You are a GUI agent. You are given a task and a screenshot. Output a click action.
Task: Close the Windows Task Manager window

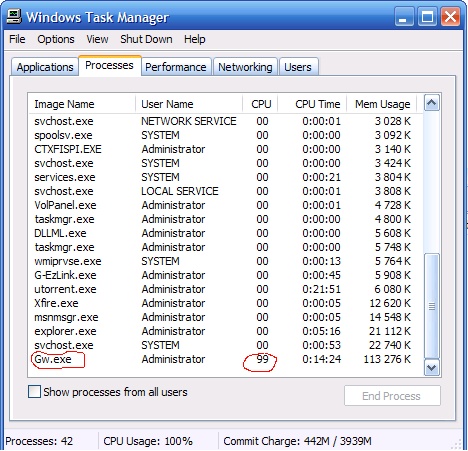[450, 17]
